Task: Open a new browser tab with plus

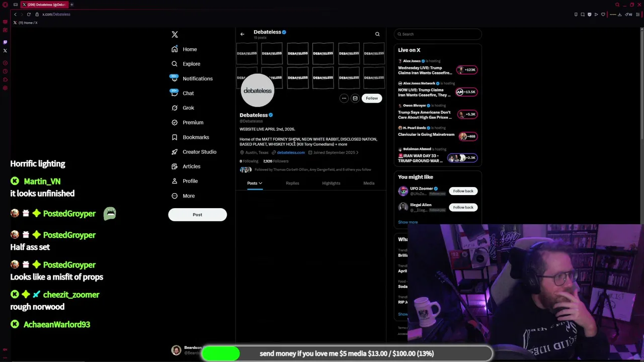Action: [x=71, y=5]
